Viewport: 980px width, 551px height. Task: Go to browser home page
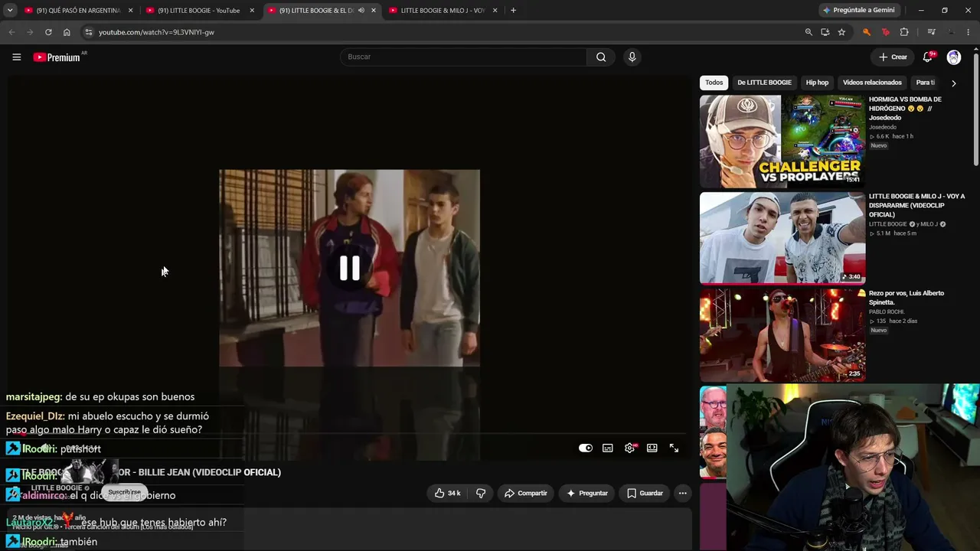point(67,32)
